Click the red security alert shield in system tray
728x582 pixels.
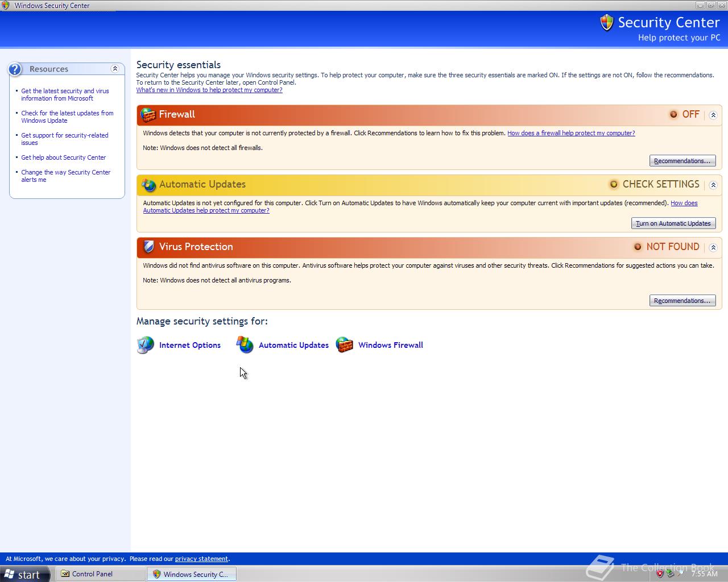coord(660,574)
